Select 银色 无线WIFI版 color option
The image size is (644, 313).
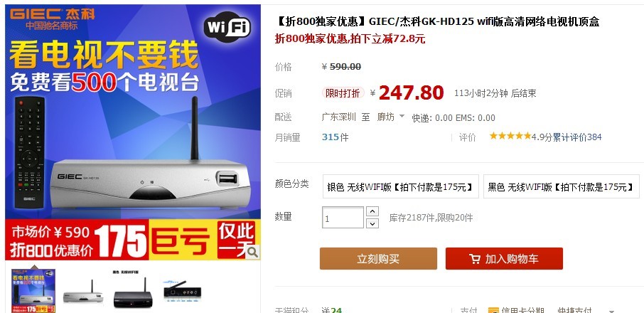pyautogui.click(x=400, y=186)
